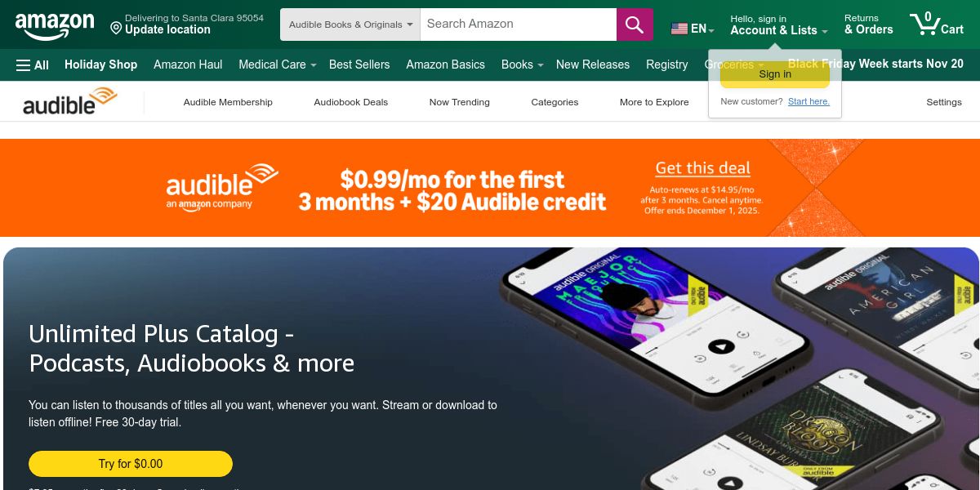Expand the Medical Care dropdown
The height and width of the screenshot is (490, 980).
(x=277, y=65)
